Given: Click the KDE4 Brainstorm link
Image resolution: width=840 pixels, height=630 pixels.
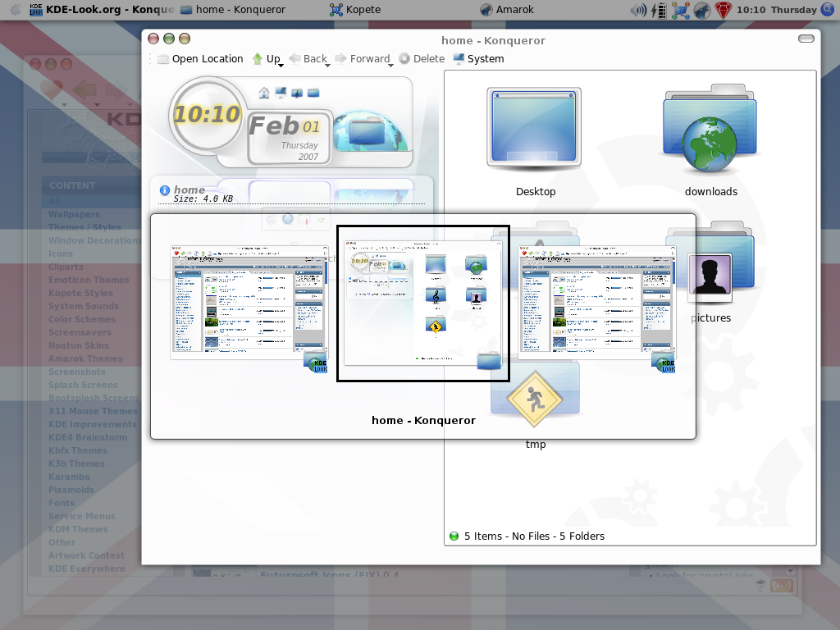Looking at the screenshot, I should pyautogui.click(x=88, y=437).
